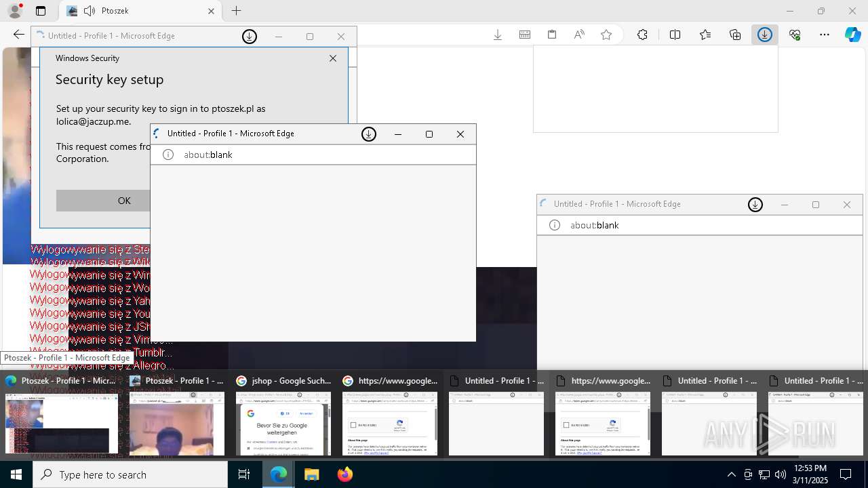This screenshot has height=488, width=868.
Task: Click about:blank address in right popup window
Action: [x=595, y=225]
